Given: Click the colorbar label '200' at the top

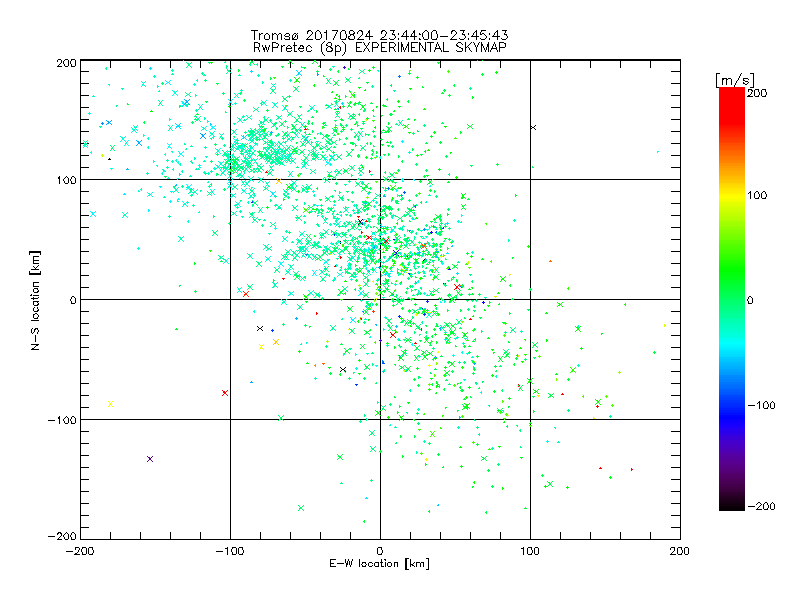Looking at the screenshot, I should coord(757,93).
